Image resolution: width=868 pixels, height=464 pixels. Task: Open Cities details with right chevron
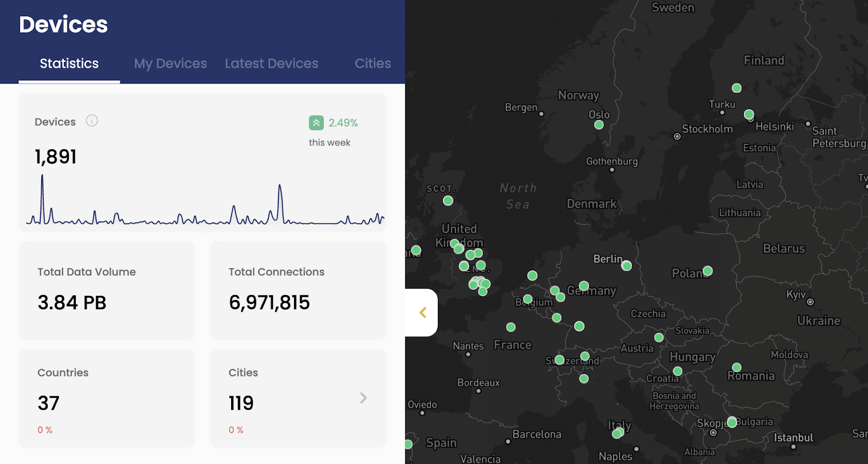tap(363, 398)
